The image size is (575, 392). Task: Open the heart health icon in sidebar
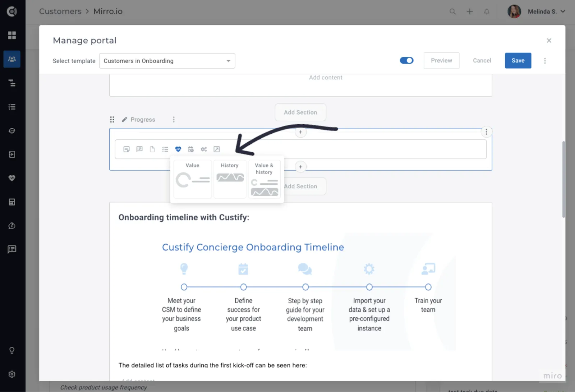tap(12, 178)
